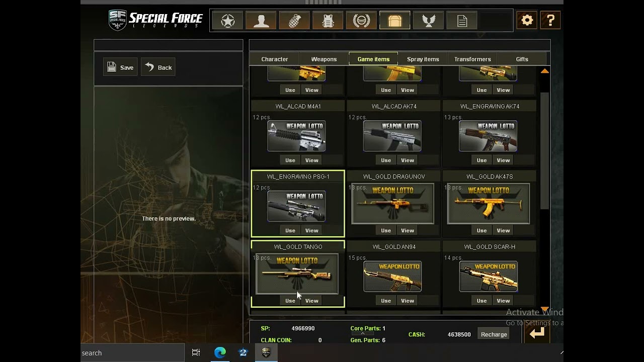Use the WL_ENGRAVING AK74 item
This screenshot has width=644, height=362.
[x=482, y=160]
